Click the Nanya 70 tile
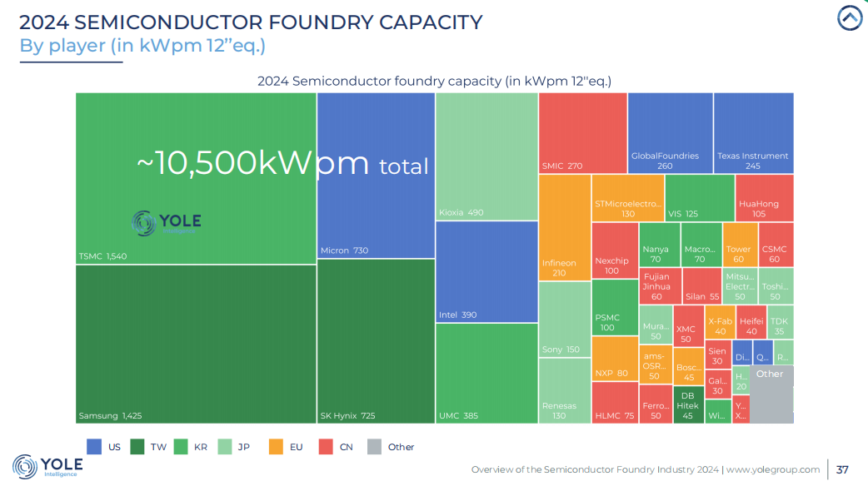Image resolution: width=868 pixels, height=486 pixels. click(x=660, y=245)
